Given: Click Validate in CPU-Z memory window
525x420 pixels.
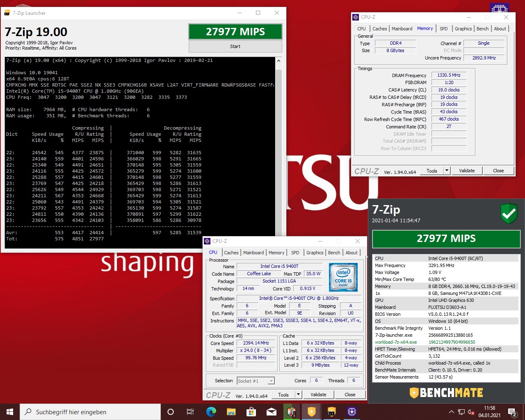Looking at the screenshot, I should point(467,171).
